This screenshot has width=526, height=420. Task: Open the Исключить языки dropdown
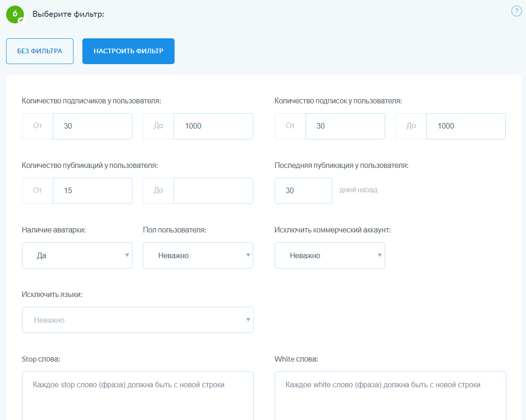pyautogui.click(x=138, y=320)
